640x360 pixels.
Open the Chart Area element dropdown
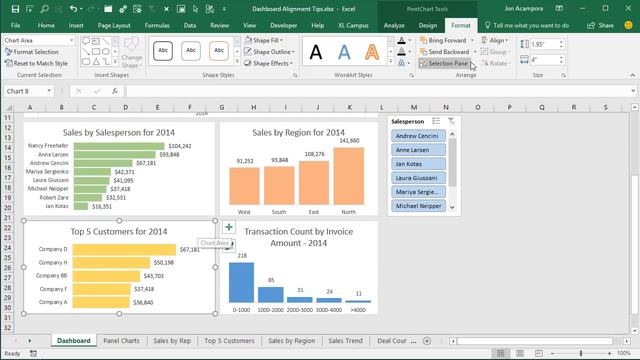point(71,40)
